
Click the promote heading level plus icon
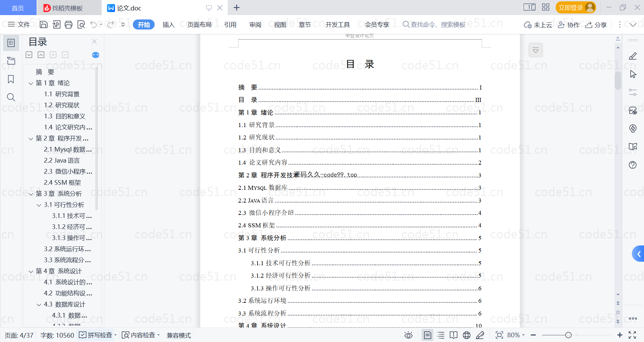pos(53,55)
